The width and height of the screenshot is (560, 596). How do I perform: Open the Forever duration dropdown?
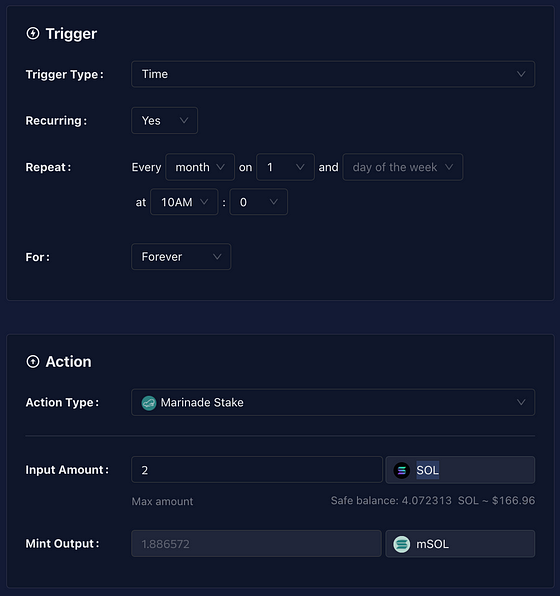point(181,257)
